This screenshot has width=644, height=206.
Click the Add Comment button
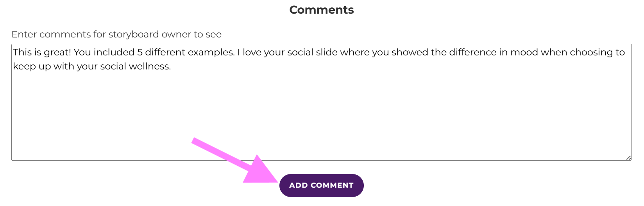pyautogui.click(x=321, y=185)
